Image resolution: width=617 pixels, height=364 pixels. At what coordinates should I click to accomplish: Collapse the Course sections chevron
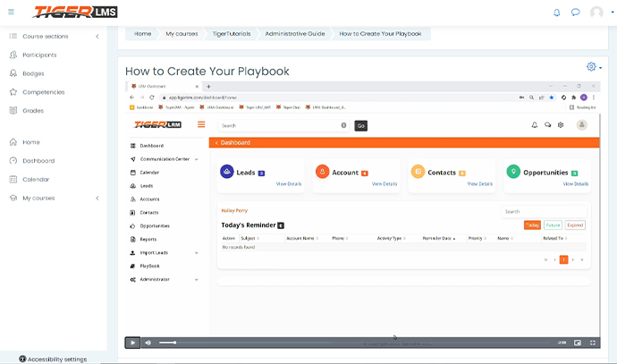click(x=97, y=37)
